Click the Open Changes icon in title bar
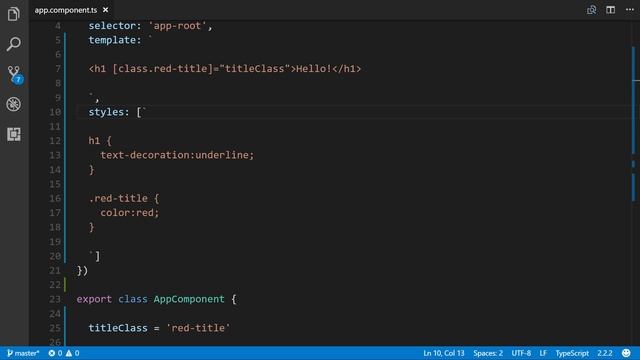 591,10
